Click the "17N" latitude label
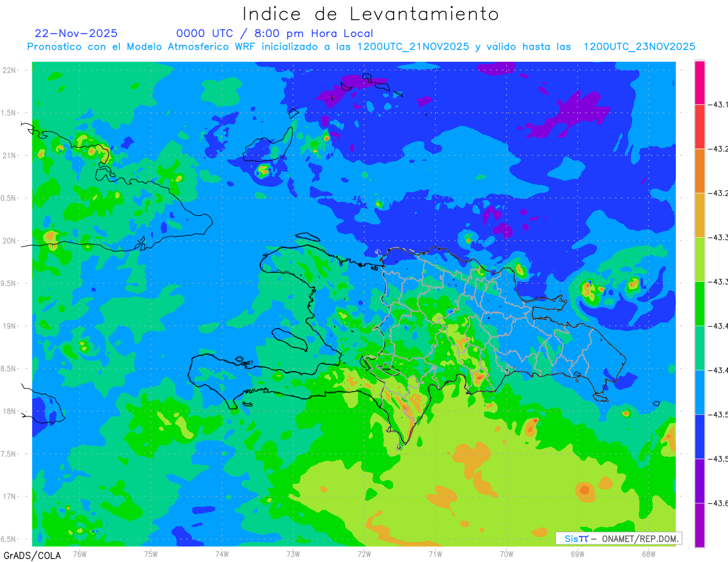This screenshot has height=562, width=728. click(10, 497)
